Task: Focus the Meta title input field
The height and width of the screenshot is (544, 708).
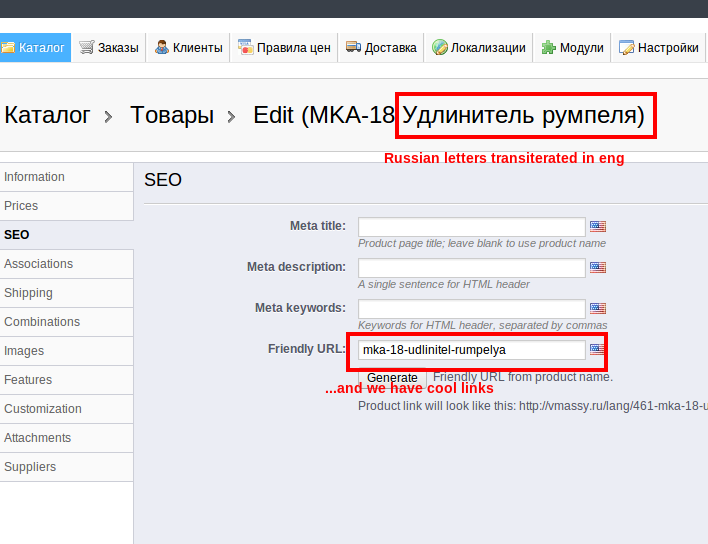Action: click(x=471, y=227)
